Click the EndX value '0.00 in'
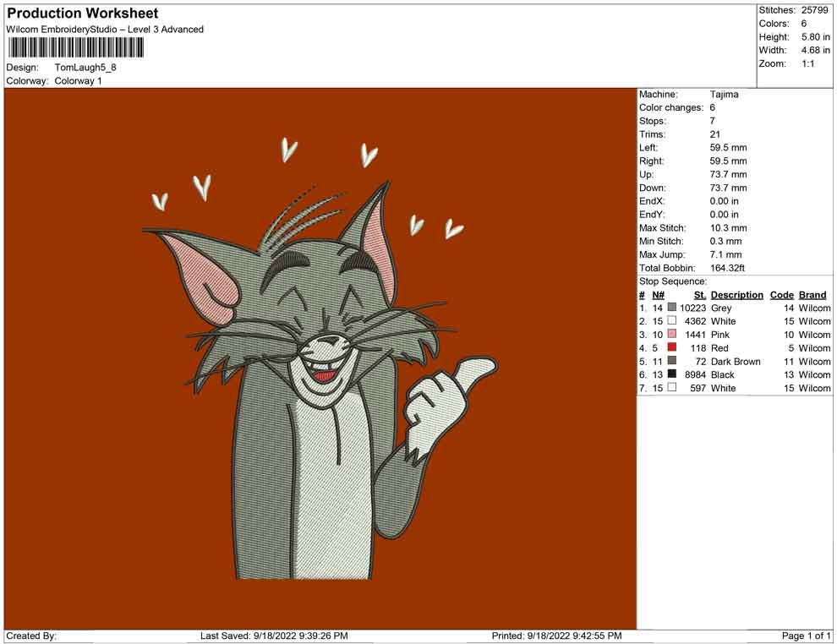 (x=724, y=201)
